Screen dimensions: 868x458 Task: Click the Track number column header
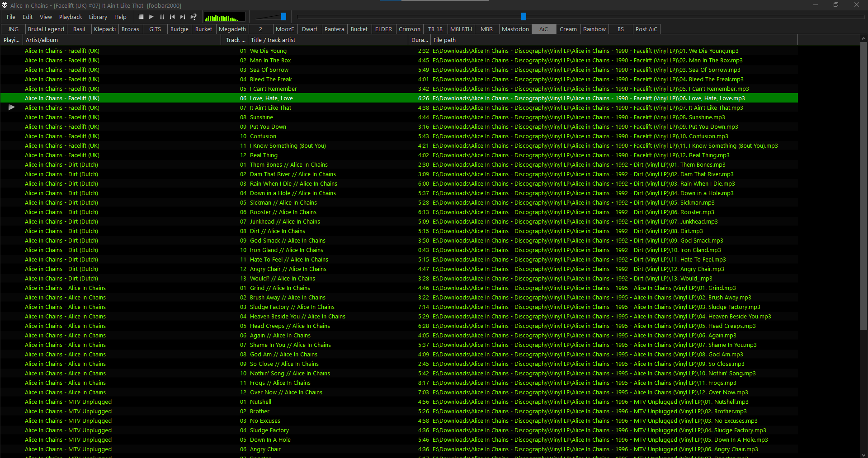coord(234,40)
